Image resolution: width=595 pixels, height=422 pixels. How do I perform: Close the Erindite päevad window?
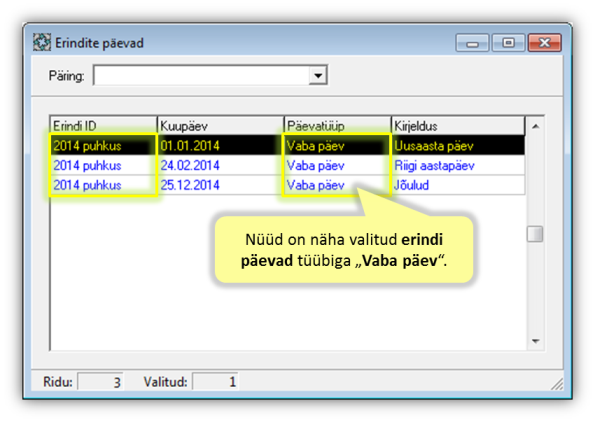pos(545,43)
